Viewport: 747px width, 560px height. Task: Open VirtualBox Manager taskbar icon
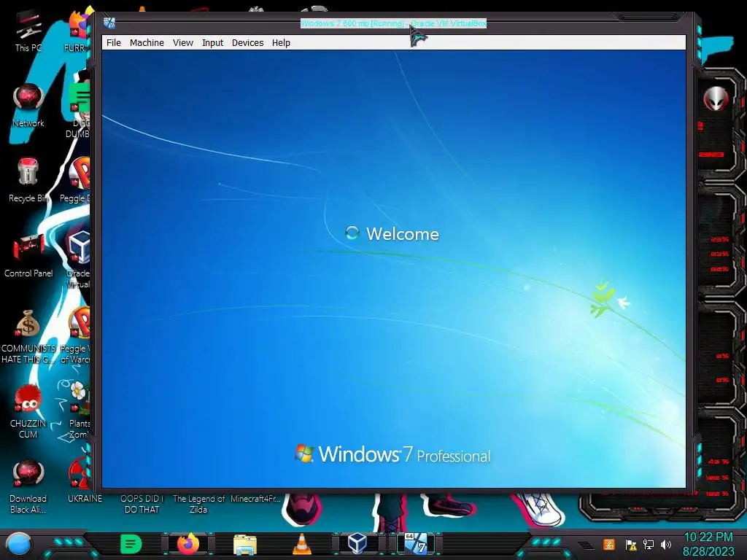click(357, 544)
